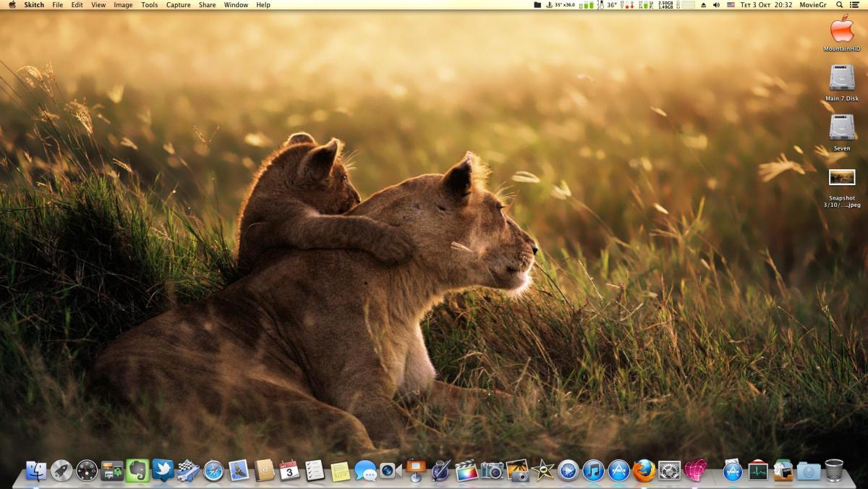Open Twitter blue bird app
Screen dimensions: 868x489
[163, 471]
